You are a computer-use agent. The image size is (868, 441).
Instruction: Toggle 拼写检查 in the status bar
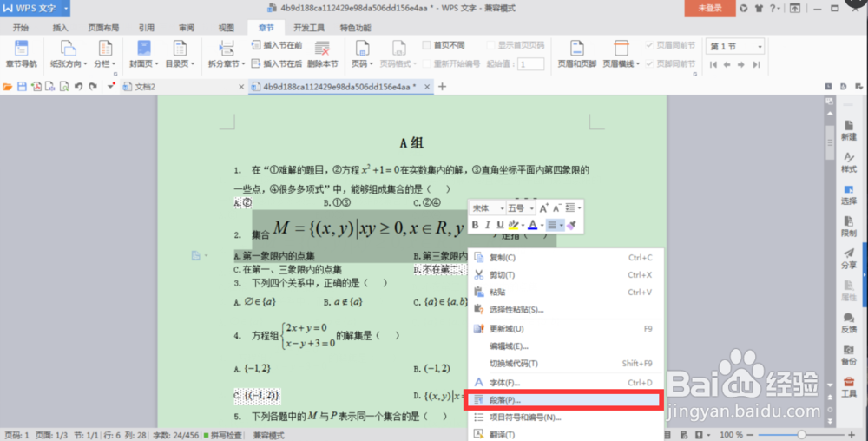point(222,436)
